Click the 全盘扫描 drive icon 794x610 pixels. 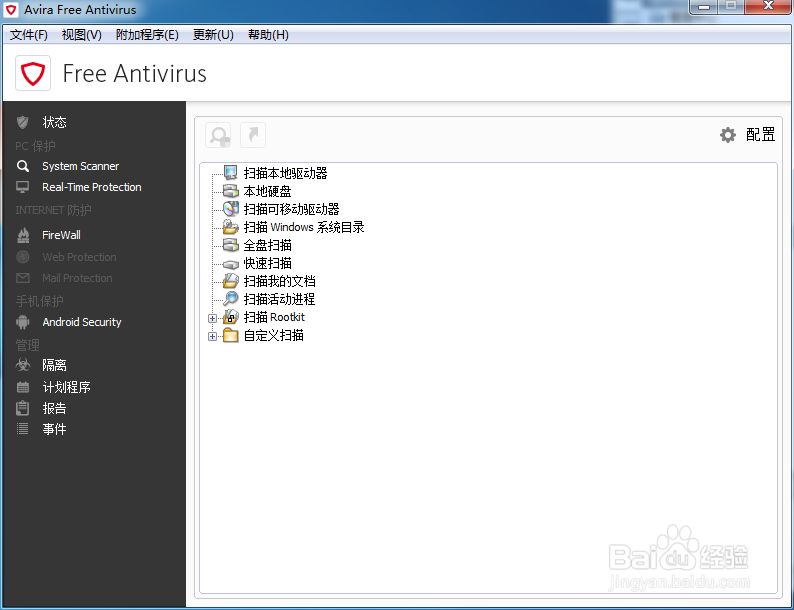[x=230, y=245]
